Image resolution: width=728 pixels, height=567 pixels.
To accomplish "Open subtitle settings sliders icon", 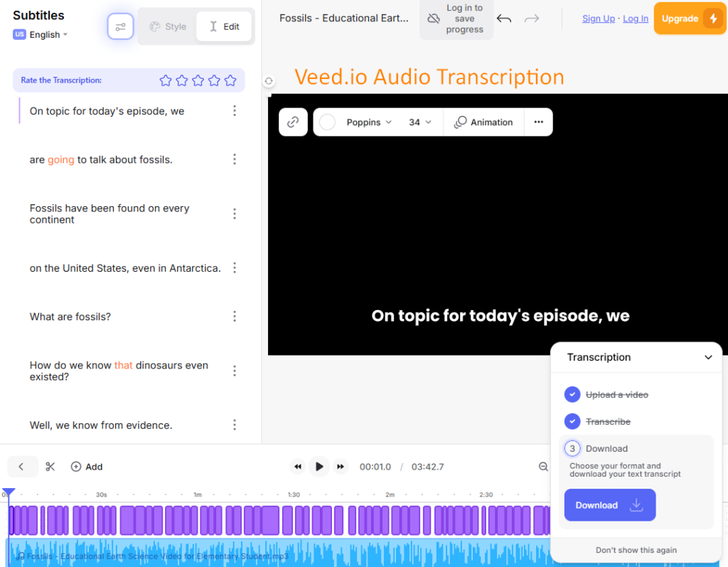I will 120,26.
